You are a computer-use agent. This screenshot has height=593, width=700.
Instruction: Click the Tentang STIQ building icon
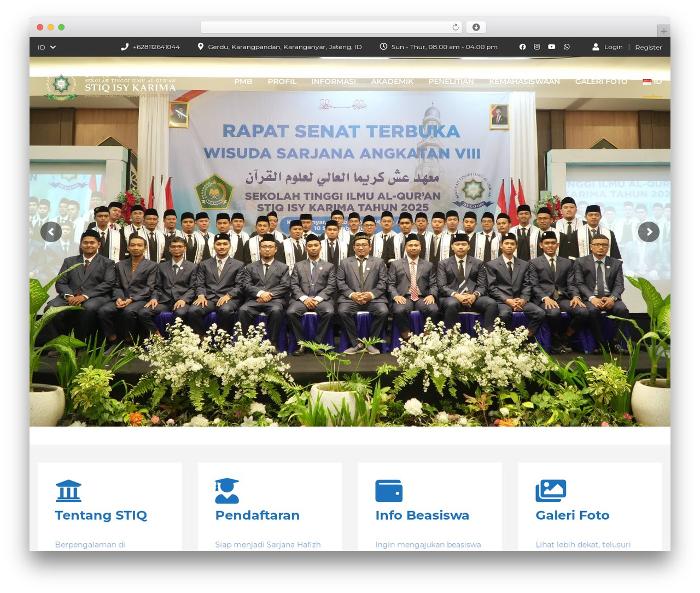tap(68, 491)
